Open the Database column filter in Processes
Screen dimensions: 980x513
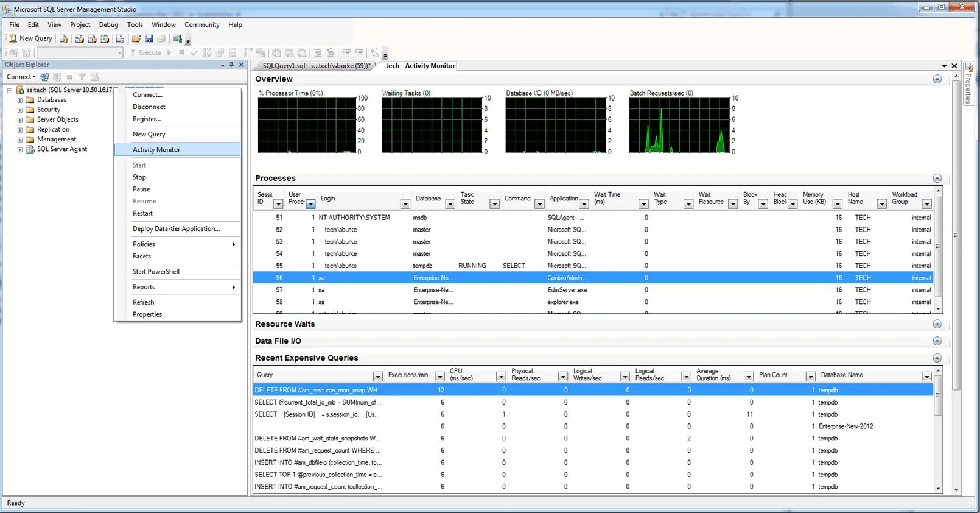450,204
